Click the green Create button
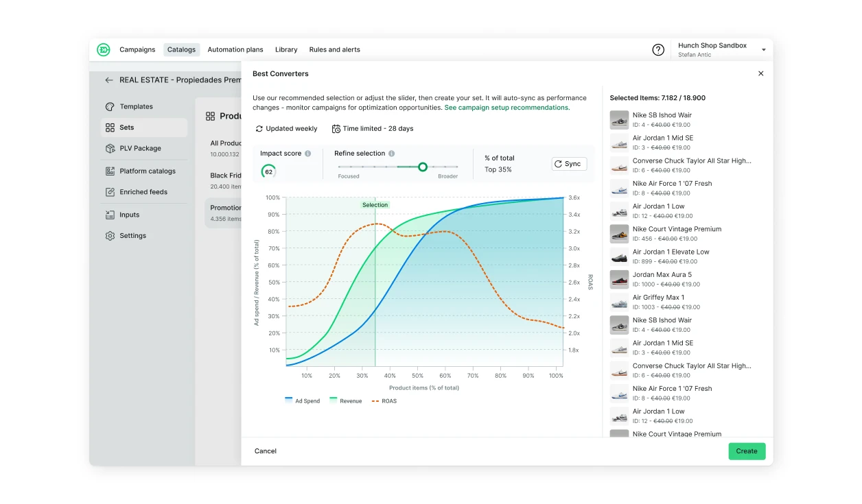The height and width of the screenshot is (504, 862). pos(747,451)
